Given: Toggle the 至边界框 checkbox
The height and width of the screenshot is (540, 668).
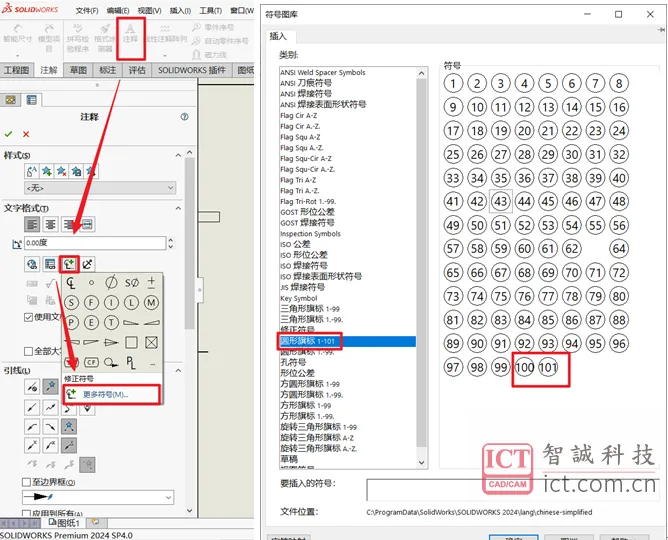Looking at the screenshot, I should [x=26, y=482].
